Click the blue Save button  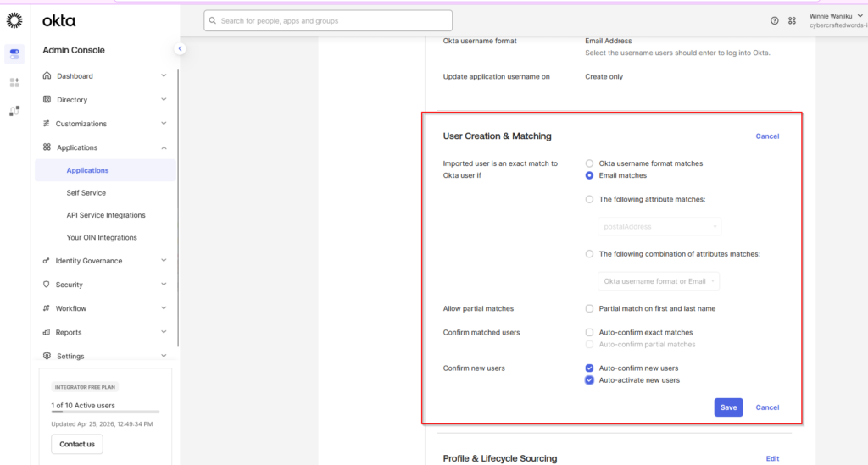728,407
